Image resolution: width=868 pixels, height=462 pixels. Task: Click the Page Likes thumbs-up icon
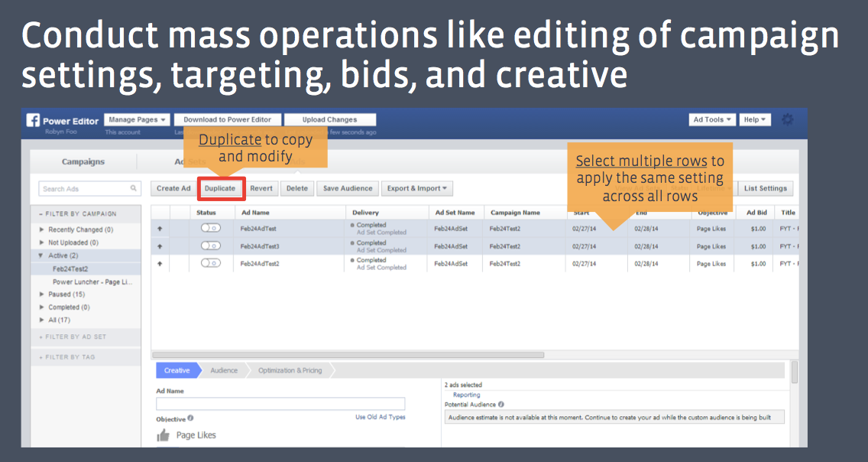point(164,435)
